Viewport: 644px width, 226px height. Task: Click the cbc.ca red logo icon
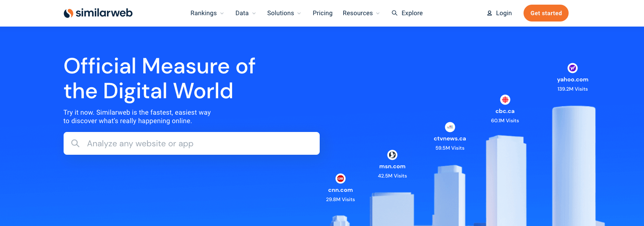(505, 100)
